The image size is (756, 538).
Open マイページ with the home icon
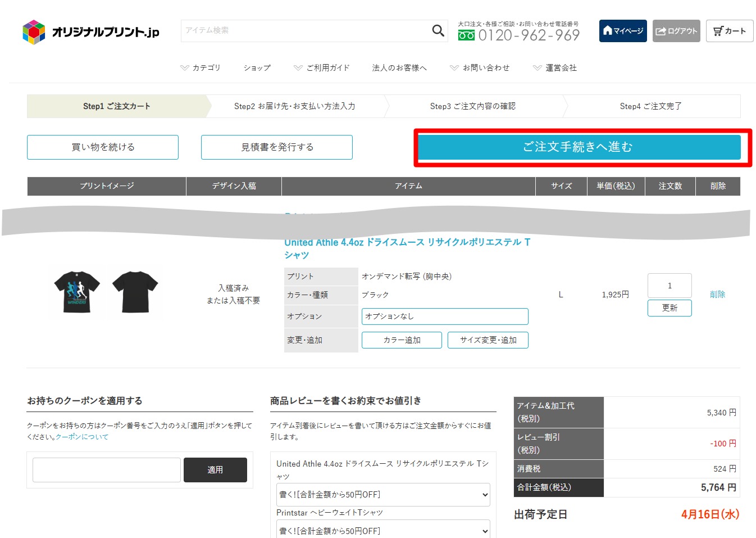623,31
